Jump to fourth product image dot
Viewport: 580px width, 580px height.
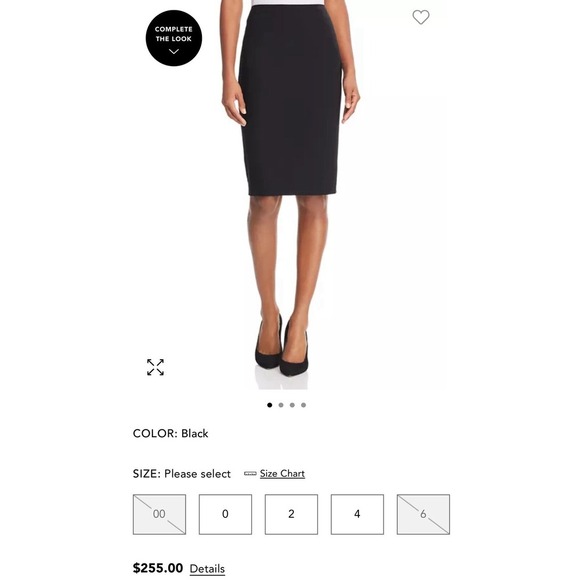[x=303, y=405]
